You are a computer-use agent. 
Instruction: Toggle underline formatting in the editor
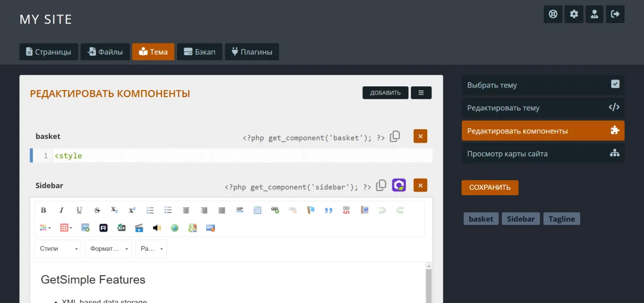[79, 210]
